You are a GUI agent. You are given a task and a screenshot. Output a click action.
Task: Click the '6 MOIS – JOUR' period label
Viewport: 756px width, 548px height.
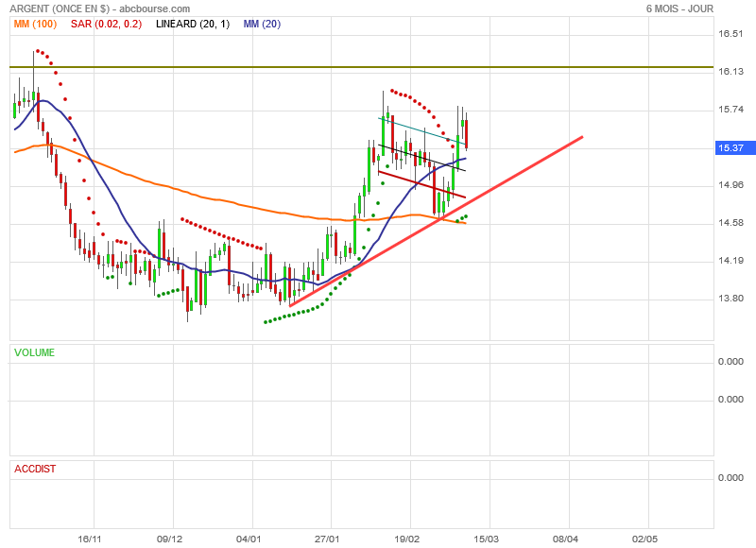coord(679,9)
